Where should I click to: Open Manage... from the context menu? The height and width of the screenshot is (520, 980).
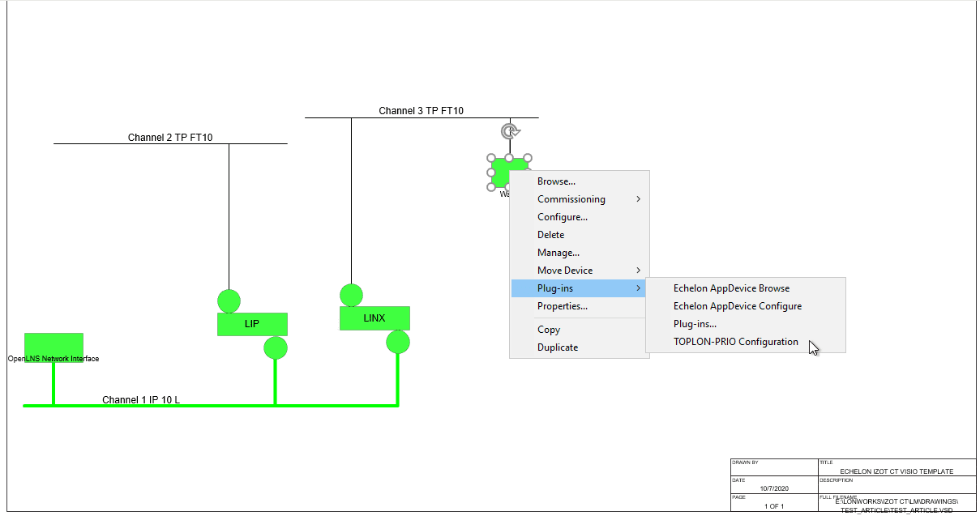(558, 253)
